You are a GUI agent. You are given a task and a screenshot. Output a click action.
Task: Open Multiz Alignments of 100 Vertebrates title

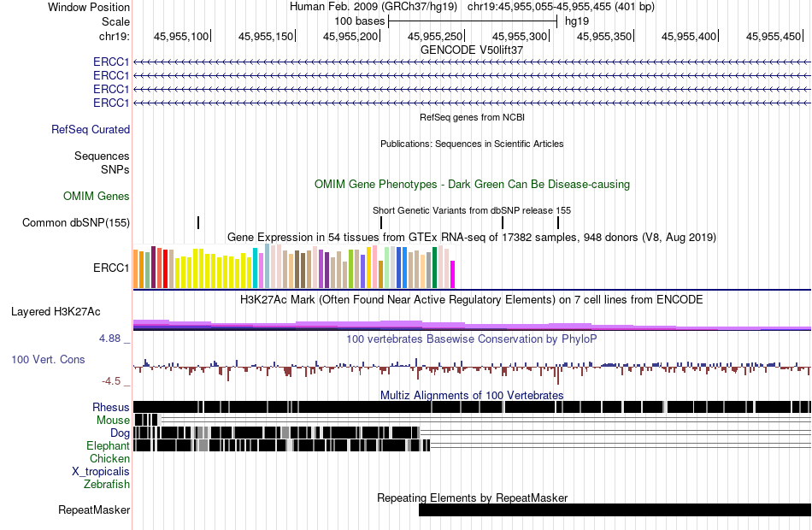click(x=472, y=395)
